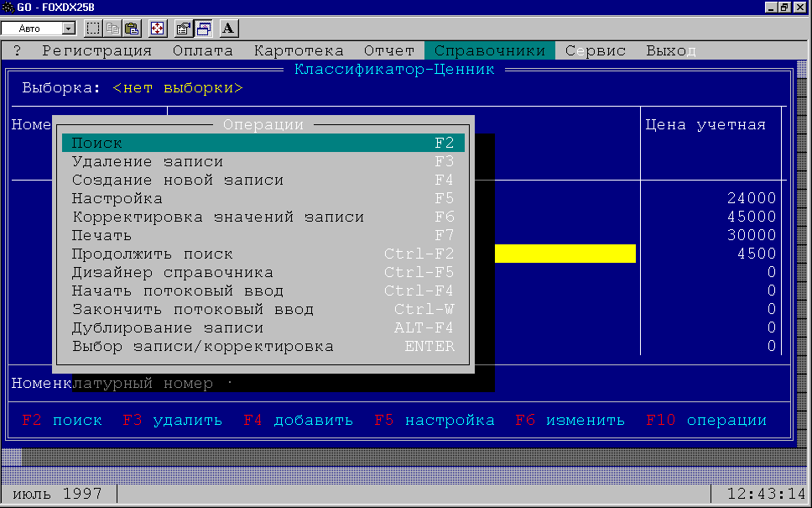Click the Paste clipboard icon
Screen dimensions: 812x508
(132, 29)
